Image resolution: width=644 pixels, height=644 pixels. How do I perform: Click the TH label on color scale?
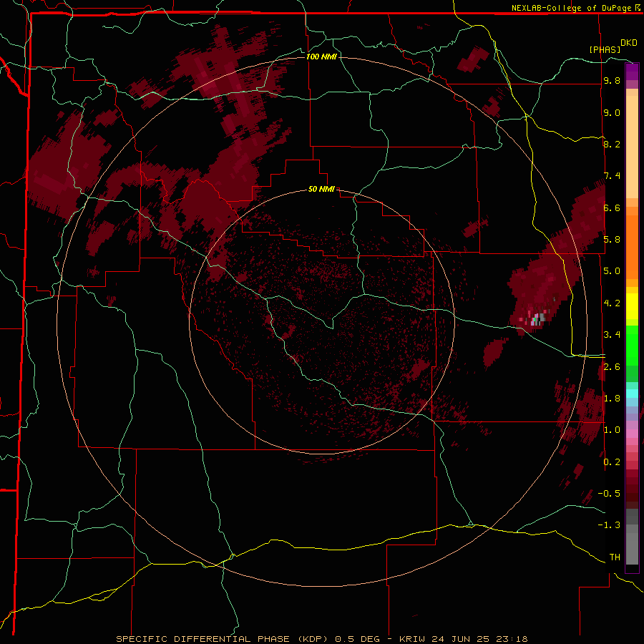[x=615, y=557]
